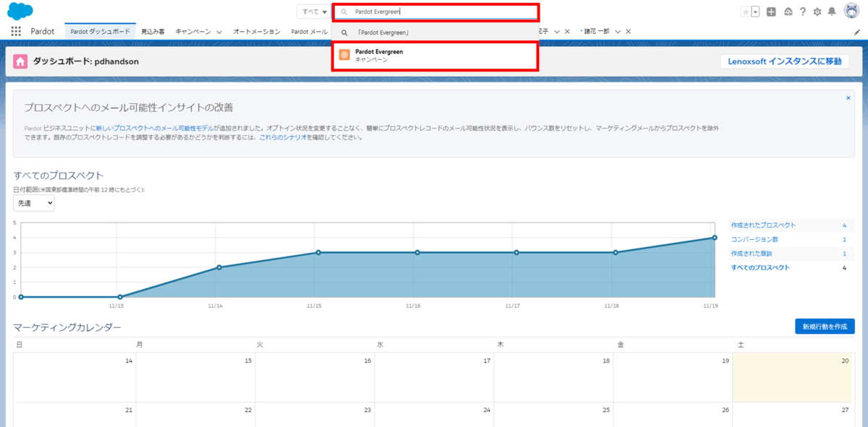Open the 先週 date range dropdown
The width and height of the screenshot is (868, 427).
(x=34, y=204)
